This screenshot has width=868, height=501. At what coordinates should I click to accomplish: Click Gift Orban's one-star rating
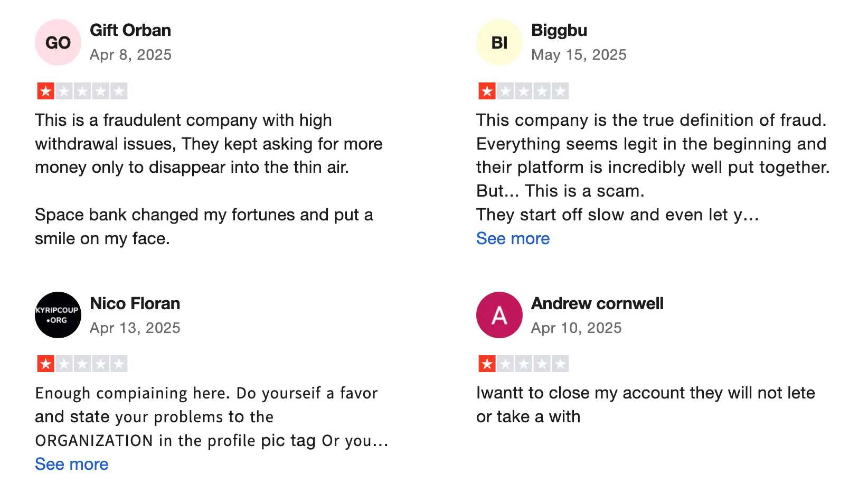pos(82,91)
